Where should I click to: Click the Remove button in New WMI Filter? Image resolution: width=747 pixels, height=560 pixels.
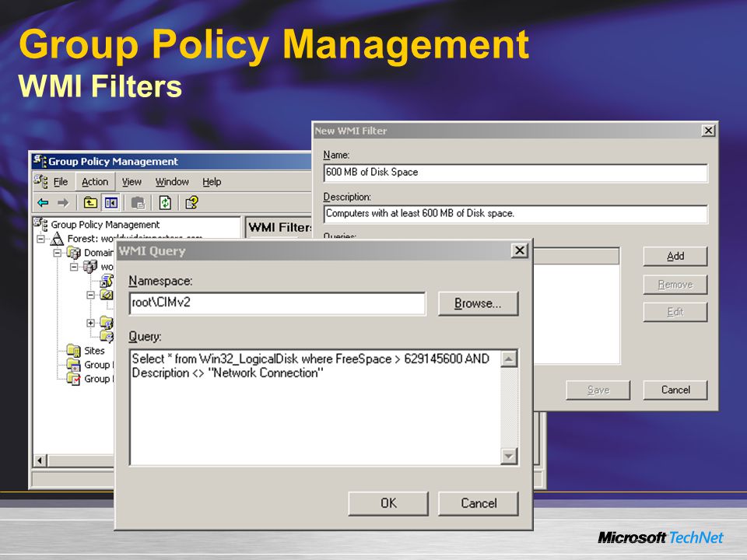(675, 285)
